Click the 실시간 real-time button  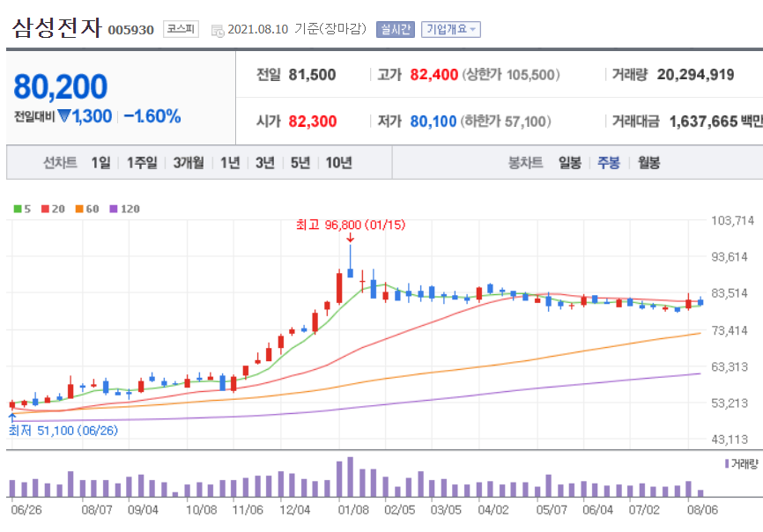(395, 30)
